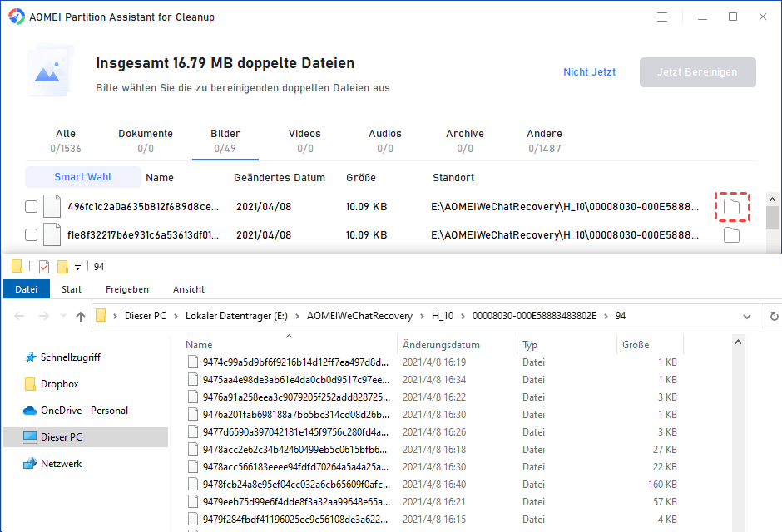
Task: Click scroll-up arrow of Explorer file list
Action: (738, 342)
